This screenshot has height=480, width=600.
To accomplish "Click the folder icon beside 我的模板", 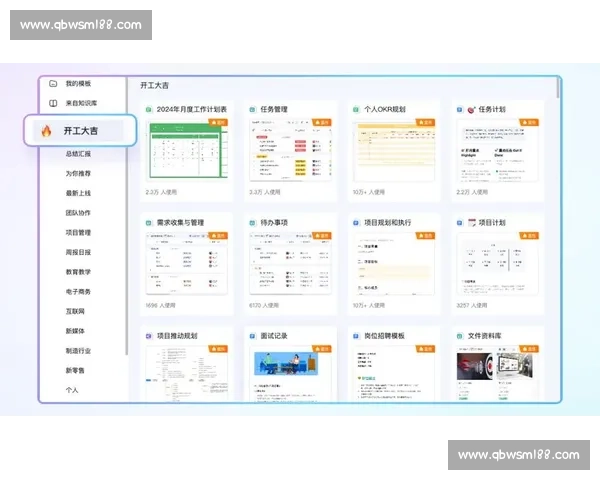I will click(x=53, y=83).
